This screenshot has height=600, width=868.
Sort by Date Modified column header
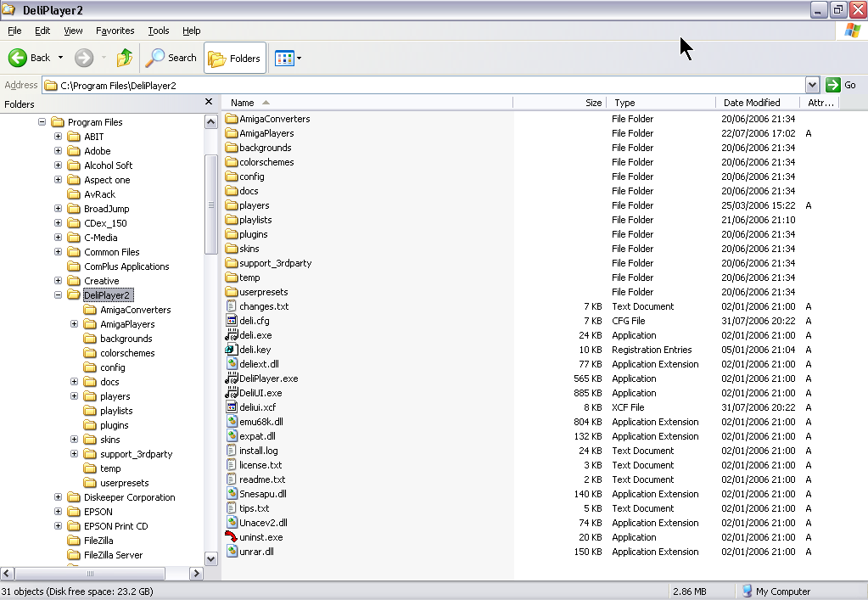click(x=758, y=103)
